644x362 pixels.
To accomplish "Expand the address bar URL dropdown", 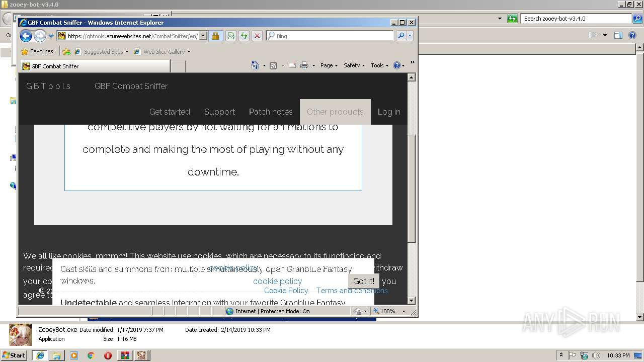I will [203, 36].
